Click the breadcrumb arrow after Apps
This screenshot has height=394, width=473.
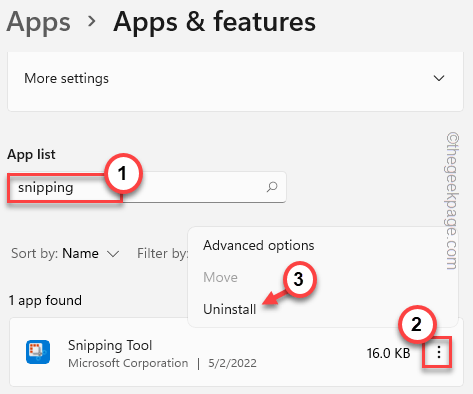click(92, 21)
